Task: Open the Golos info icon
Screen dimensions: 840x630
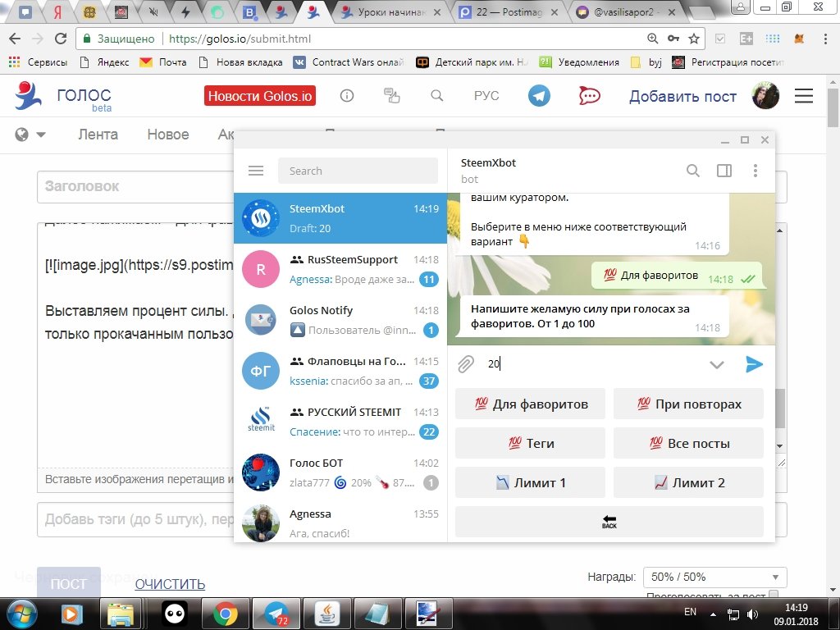Action: [x=347, y=96]
